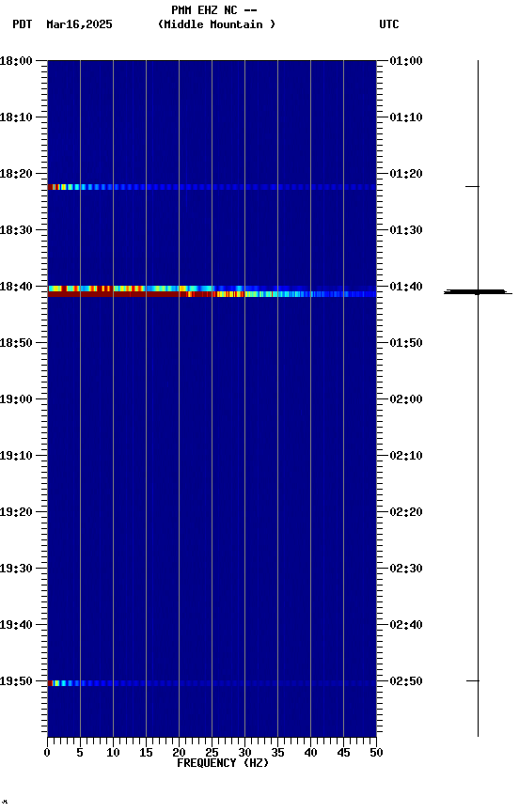Click the '01:30' UTC time label
Screen dimensions: 519x812
tap(406, 230)
